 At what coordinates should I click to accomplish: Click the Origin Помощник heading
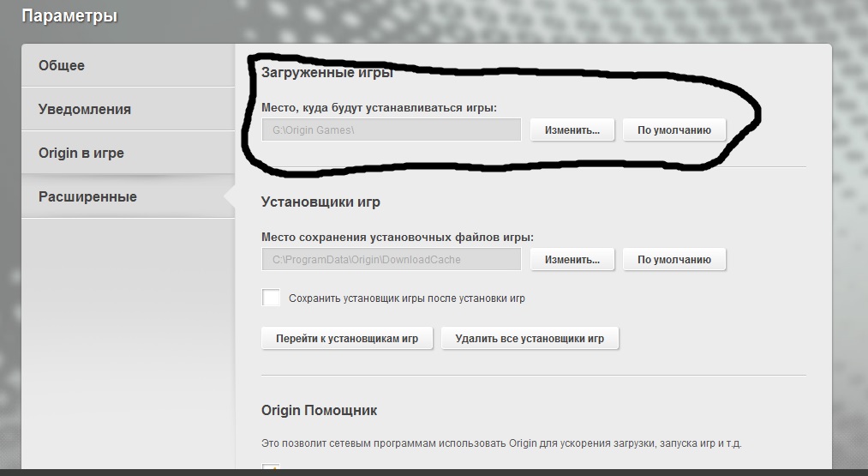point(319,411)
